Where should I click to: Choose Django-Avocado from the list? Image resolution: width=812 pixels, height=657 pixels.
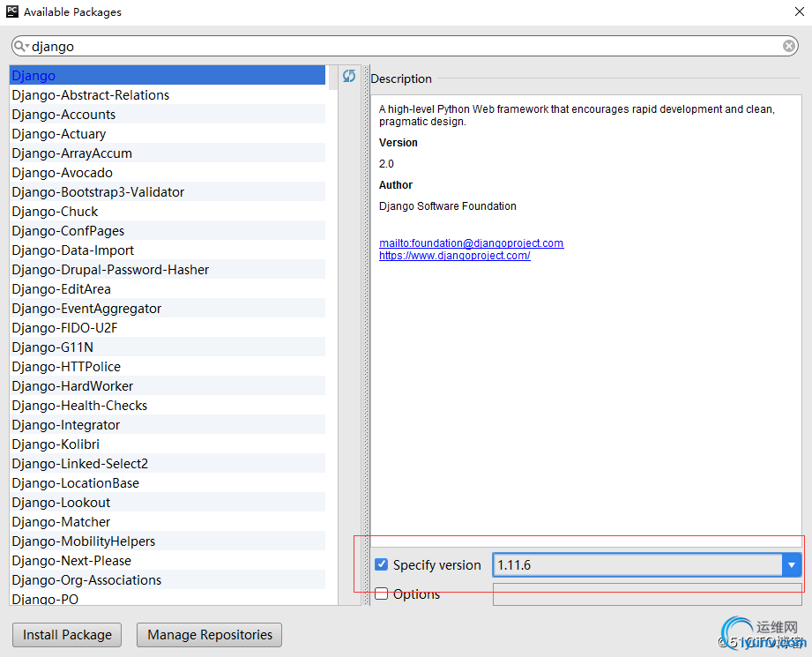tap(168, 173)
